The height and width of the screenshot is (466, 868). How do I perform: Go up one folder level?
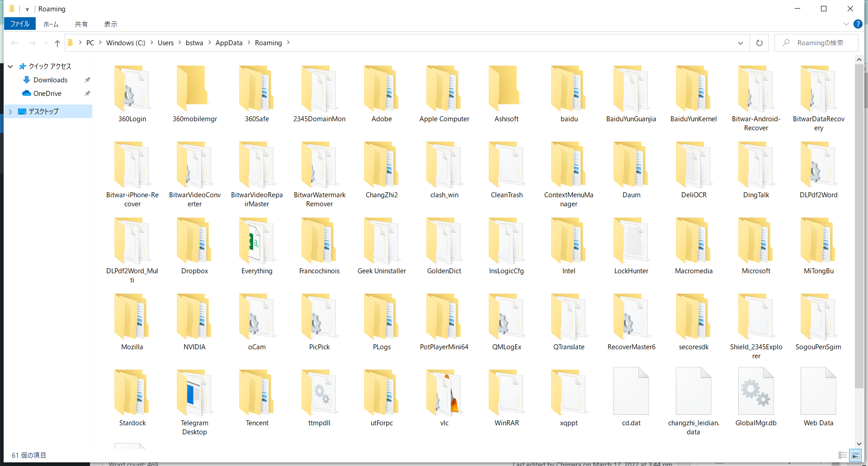pyautogui.click(x=57, y=43)
